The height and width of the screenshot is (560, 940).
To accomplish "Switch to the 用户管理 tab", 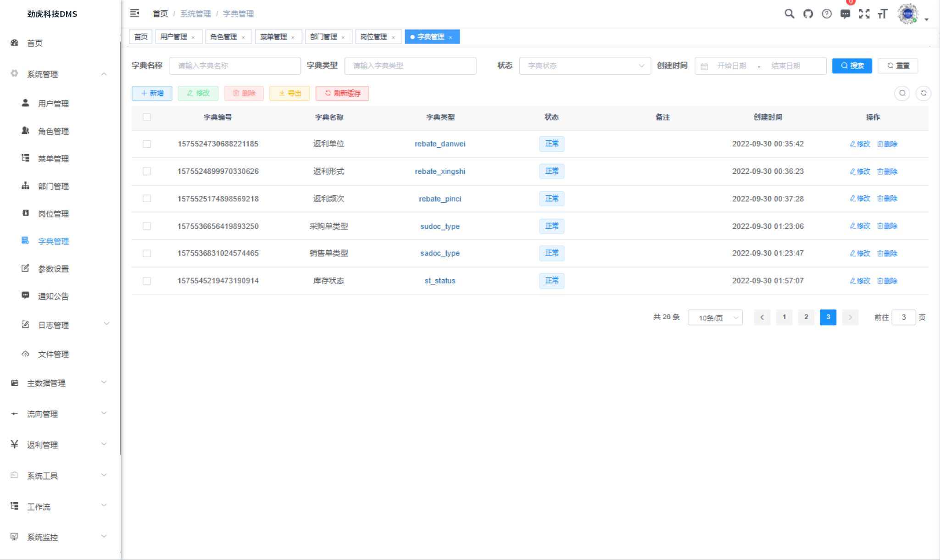I will tap(174, 37).
